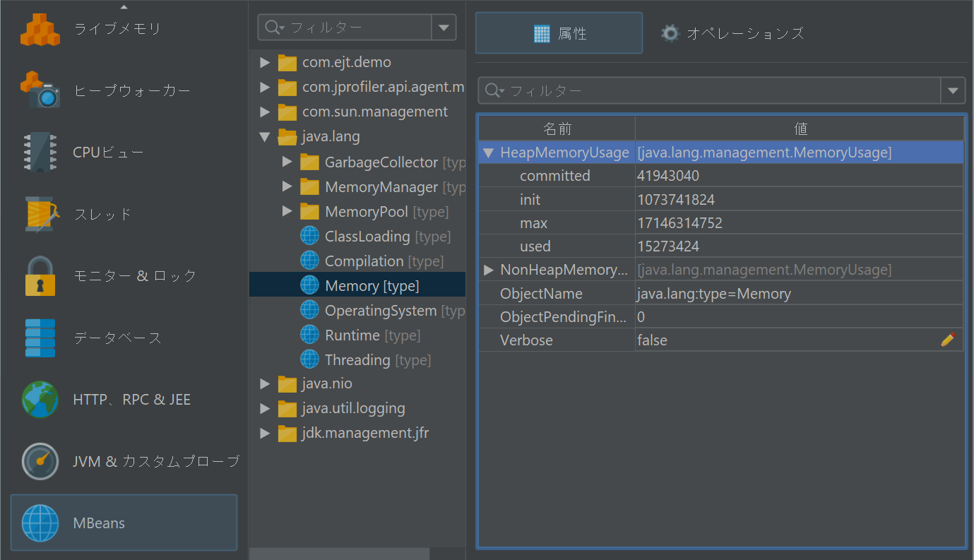Click the Verbose value 'false'
This screenshot has height=560, width=974.
point(652,340)
